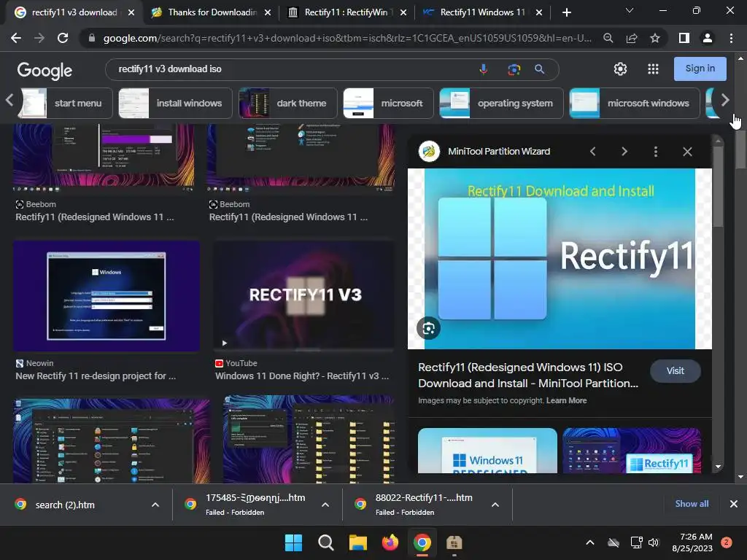The width and height of the screenshot is (747, 560).
Task: Click the browser address bar URL
Action: tap(348, 38)
